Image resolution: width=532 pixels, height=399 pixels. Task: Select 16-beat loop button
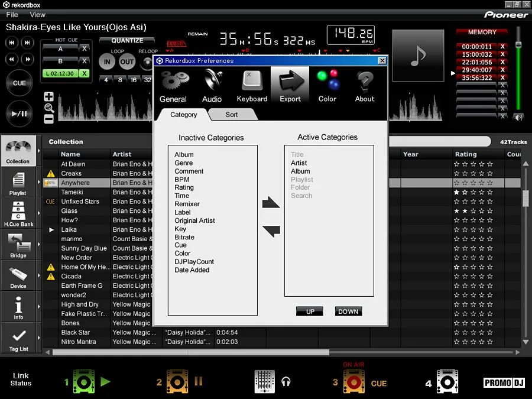point(134,80)
